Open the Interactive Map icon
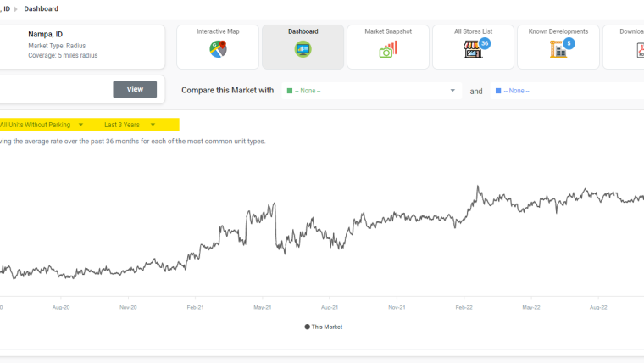 (x=218, y=49)
